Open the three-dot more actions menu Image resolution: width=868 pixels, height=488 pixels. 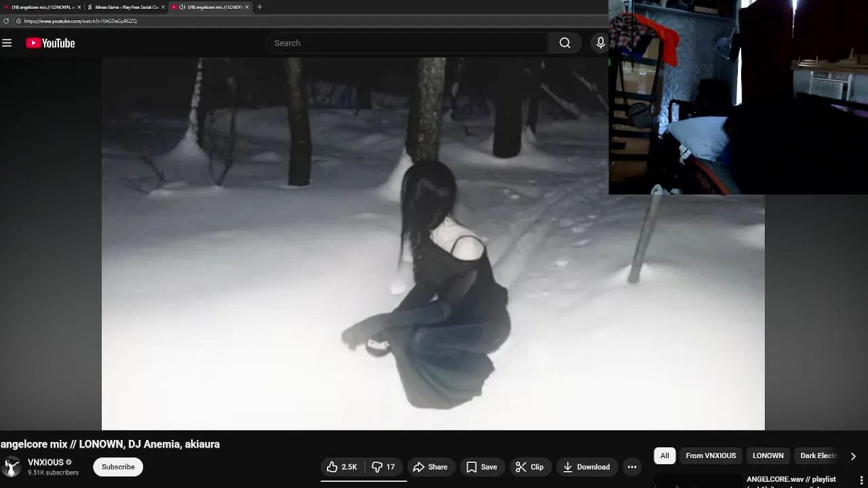[x=632, y=467]
